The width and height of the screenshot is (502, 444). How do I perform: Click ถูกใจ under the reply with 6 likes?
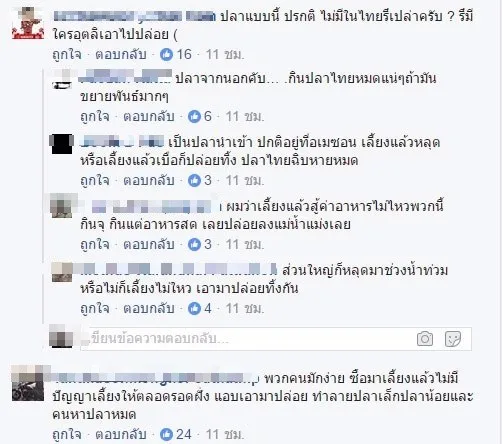click(95, 116)
